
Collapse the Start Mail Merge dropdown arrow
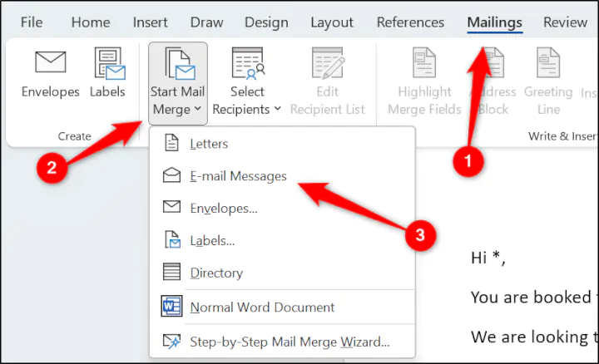197,109
